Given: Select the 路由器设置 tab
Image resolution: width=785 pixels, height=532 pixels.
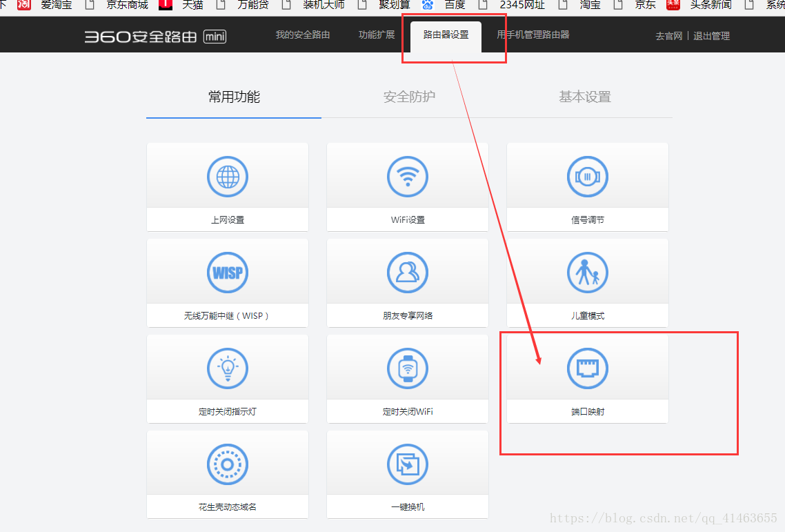Looking at the screenshot, I should pos(446,35).
